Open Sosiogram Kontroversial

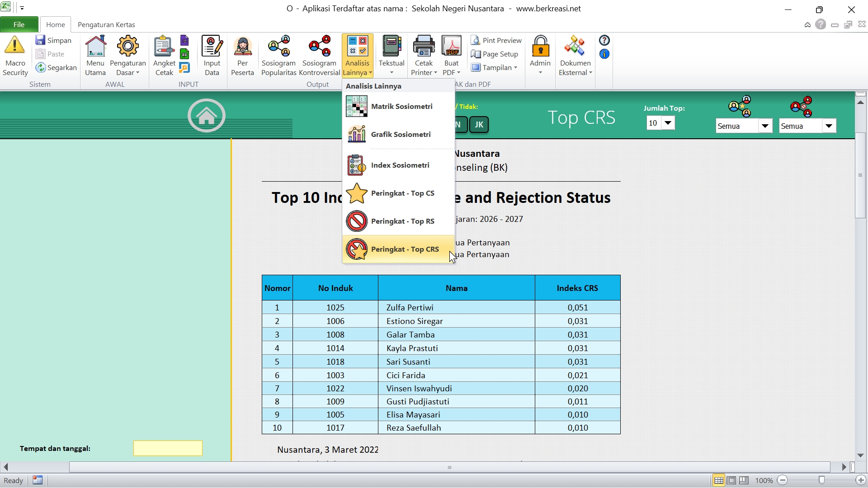319,47
